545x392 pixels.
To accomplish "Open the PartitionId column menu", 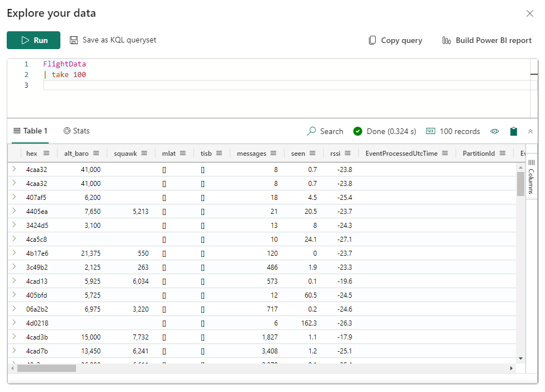I will click(503, 153).
